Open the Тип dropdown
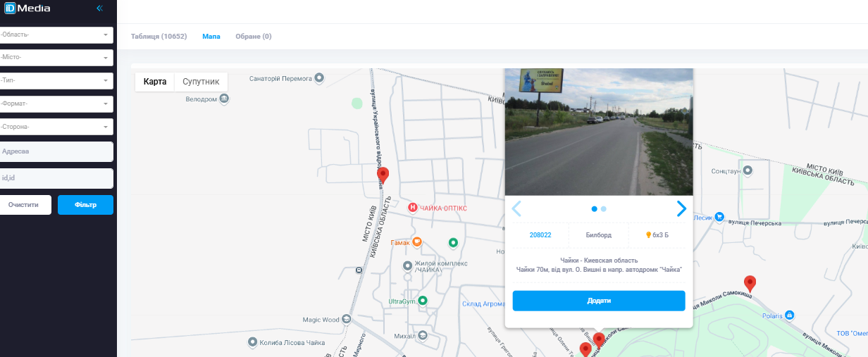 (55, 80)
